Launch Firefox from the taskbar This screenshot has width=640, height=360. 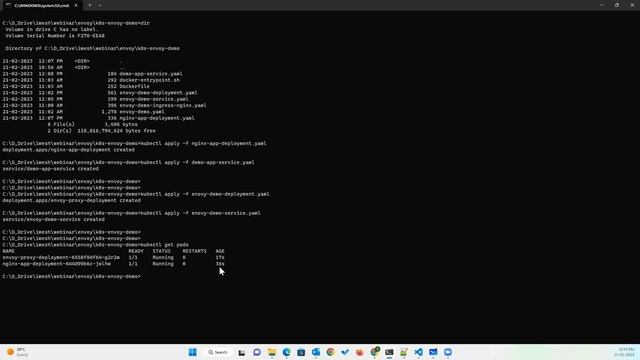point(360,352)
